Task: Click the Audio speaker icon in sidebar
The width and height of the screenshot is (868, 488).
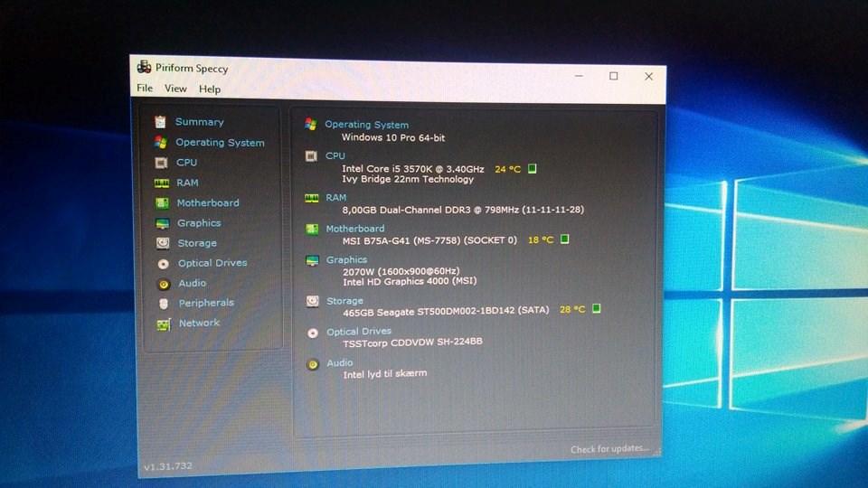Action: [x=164, y=284]
